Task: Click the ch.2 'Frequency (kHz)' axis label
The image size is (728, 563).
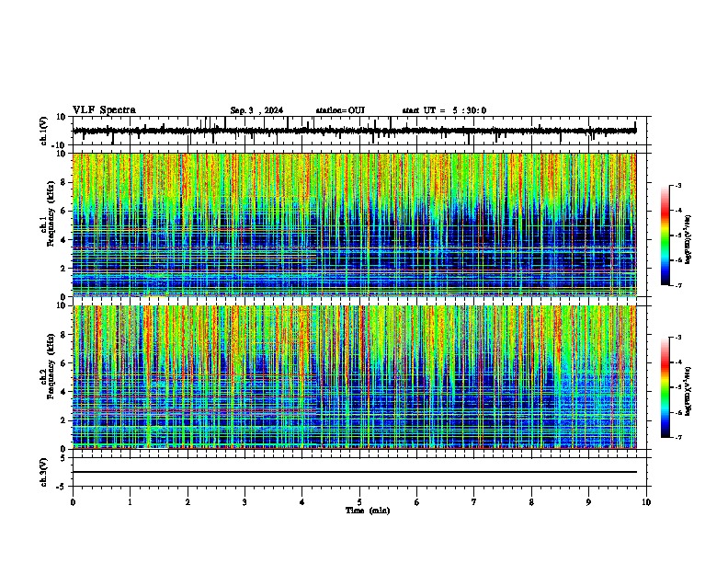Action: coord(51,366)
